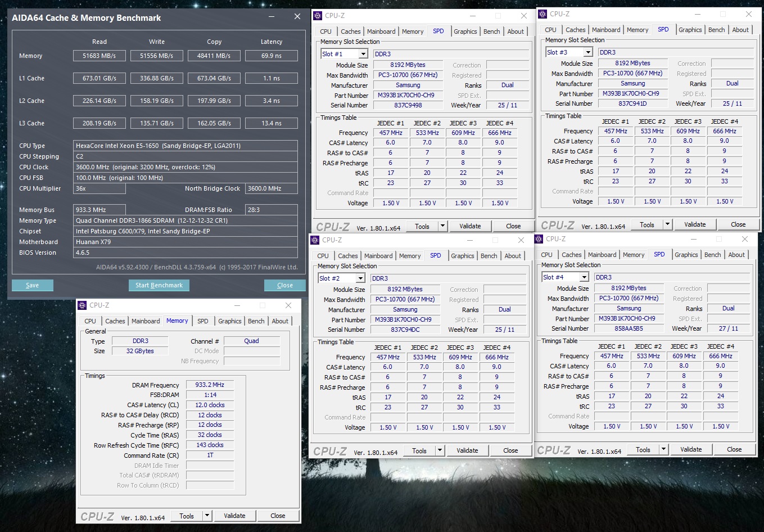The height and width of the screenshot is (532, 764).
Task: Open the Slot #2 memory slot dropdown
Action: pyautogui.click(x=360, y=278)
